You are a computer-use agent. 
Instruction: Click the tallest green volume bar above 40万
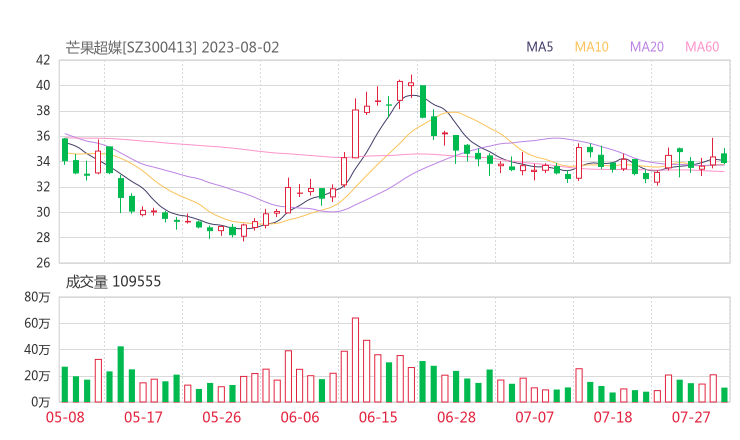coord(121,374)
